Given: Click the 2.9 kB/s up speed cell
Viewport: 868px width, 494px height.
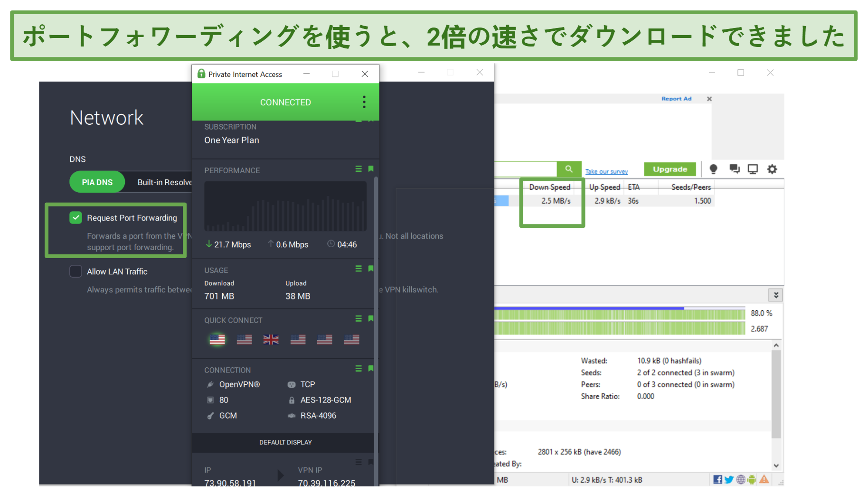Looking at the screenshot, I should pyautogui.click(x=607, y=201).
